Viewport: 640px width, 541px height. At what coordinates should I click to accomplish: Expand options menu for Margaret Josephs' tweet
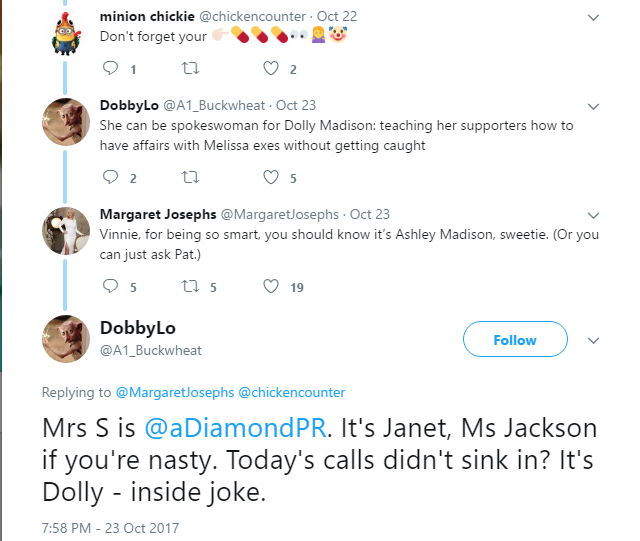(x=593, y=214)
